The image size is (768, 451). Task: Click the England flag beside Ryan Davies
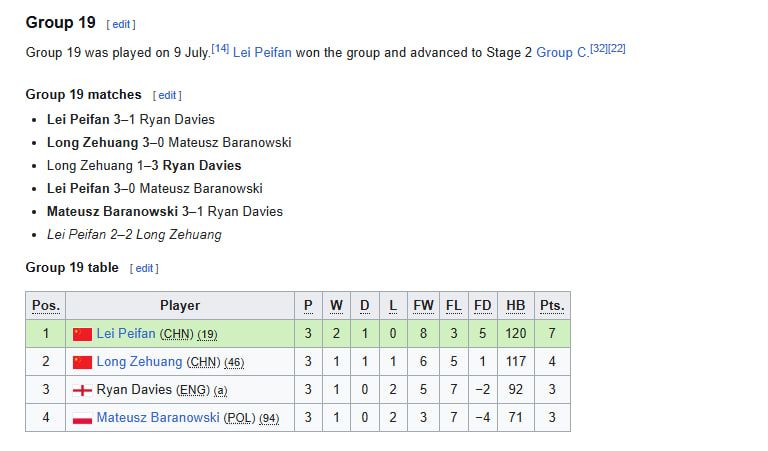pos(82,390)
